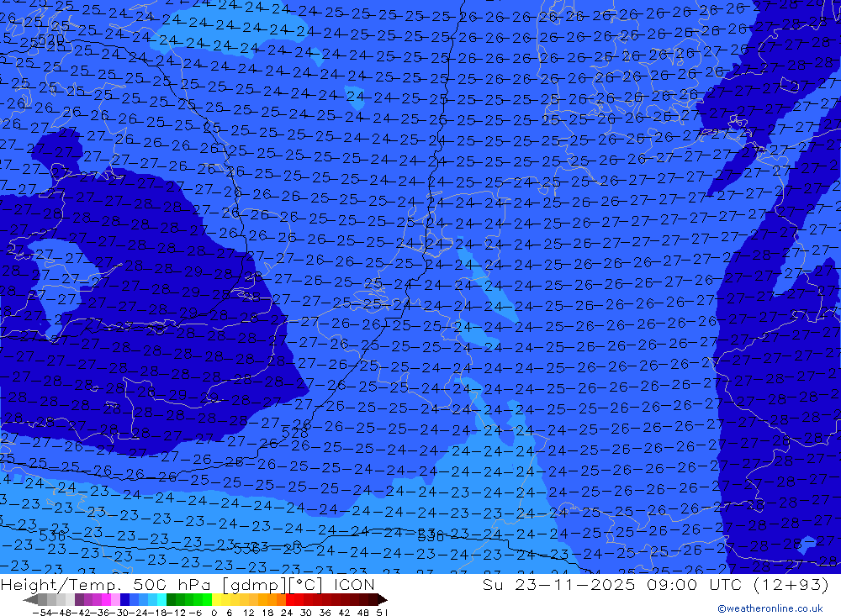Click the bright red swatch above label 24

290,599
